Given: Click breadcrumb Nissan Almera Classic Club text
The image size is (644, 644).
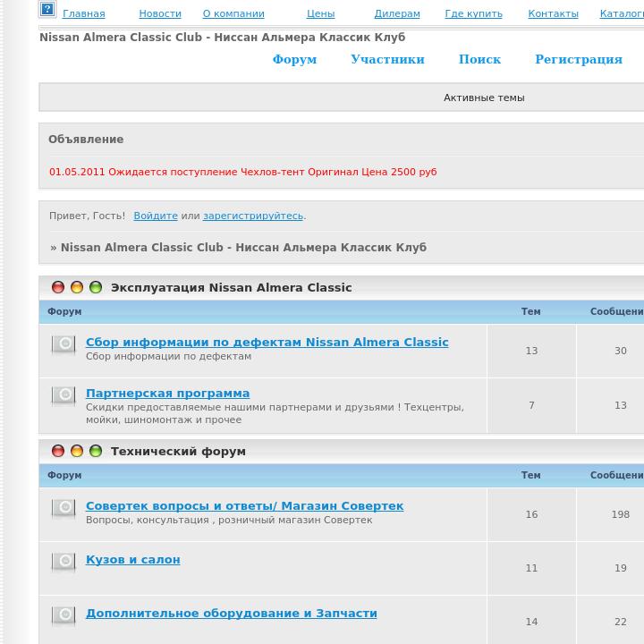Looking at the screenshot, I should point(243,247).
